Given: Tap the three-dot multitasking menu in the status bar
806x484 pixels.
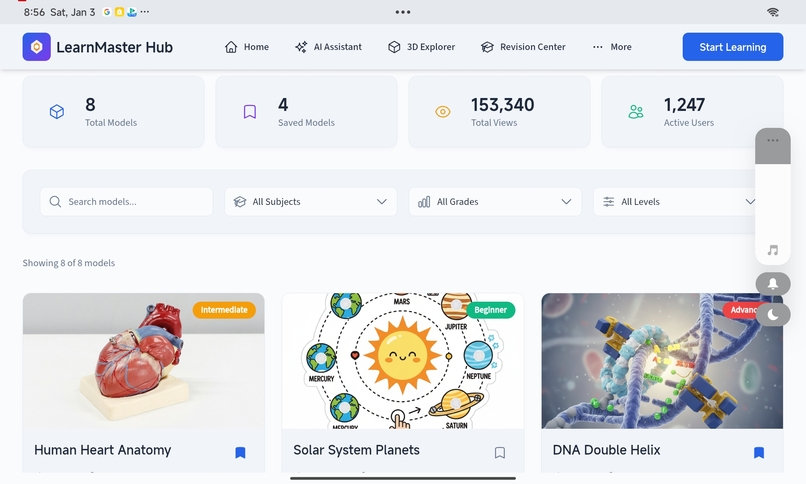Looking at the screenshot, I should [403, 12].
